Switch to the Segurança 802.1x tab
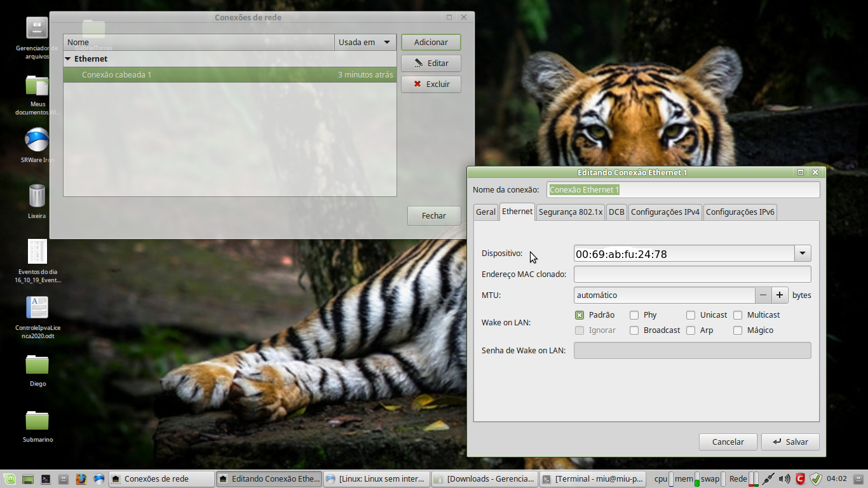 570,212
